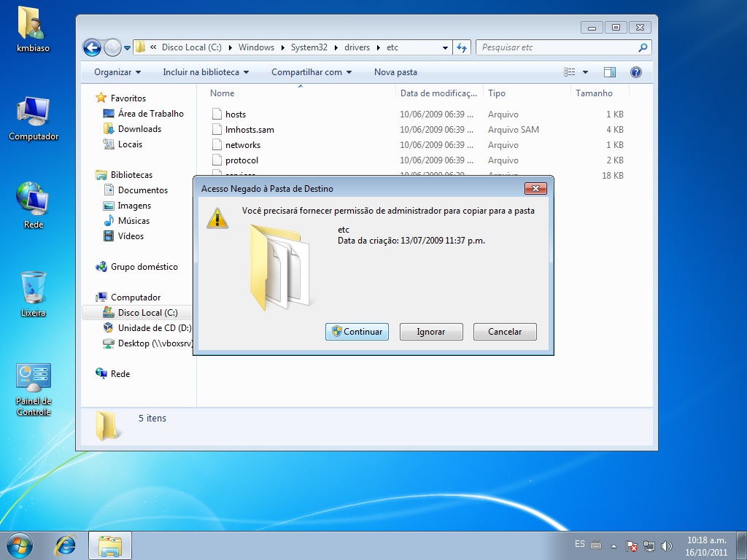747x560 pixels.
Task: Select the lmhosts.sam file
Action: (249, 130)
